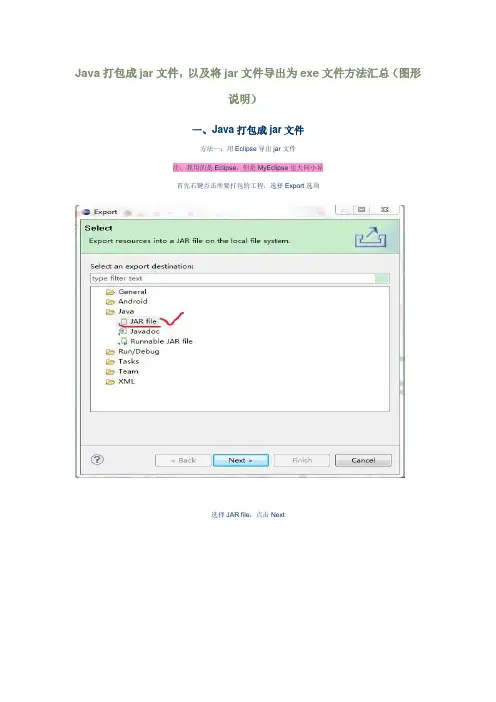Click the Eclipse icon in title bar
Viewport: 496px width, 702px height.
pyautogui.click(x=86, y=212)
